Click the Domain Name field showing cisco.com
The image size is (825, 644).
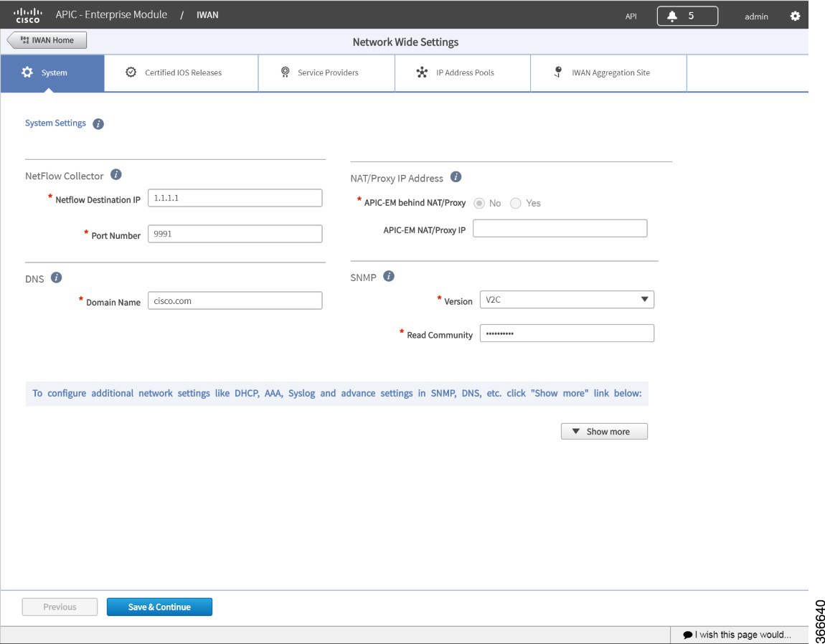click(235, 300)
